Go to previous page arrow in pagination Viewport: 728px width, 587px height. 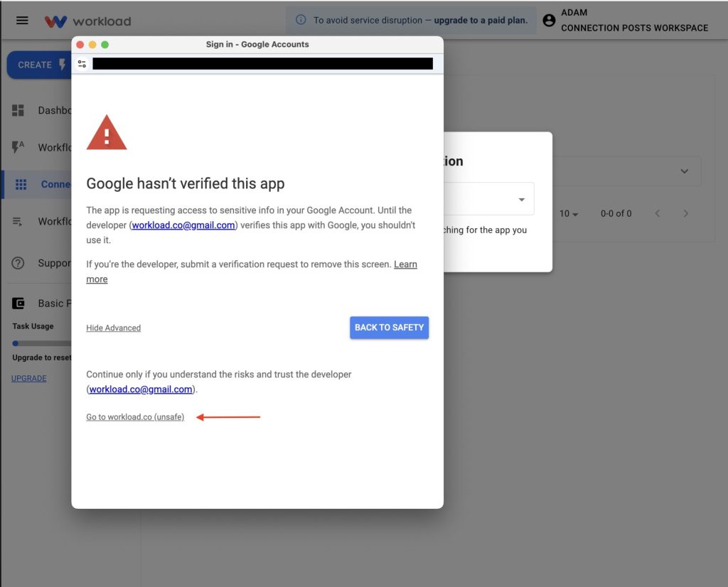(x=658, y=213)
